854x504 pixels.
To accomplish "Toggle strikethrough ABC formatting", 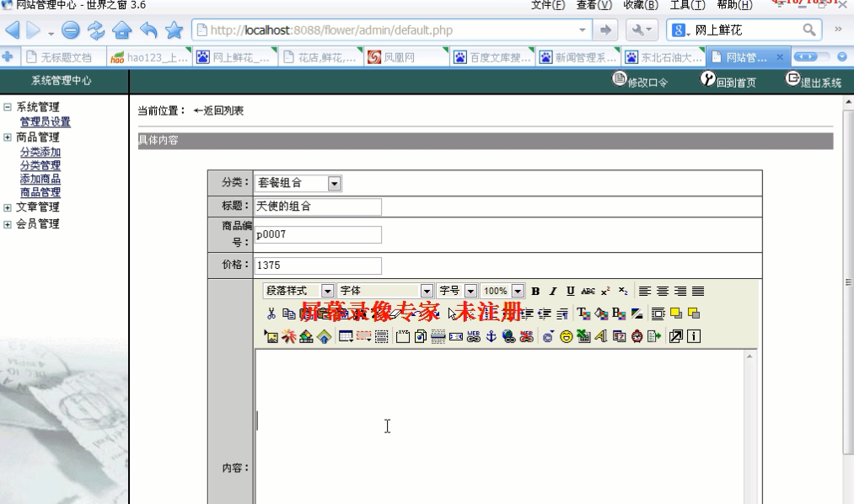I will pyautogui.click(x=588, y=291).
